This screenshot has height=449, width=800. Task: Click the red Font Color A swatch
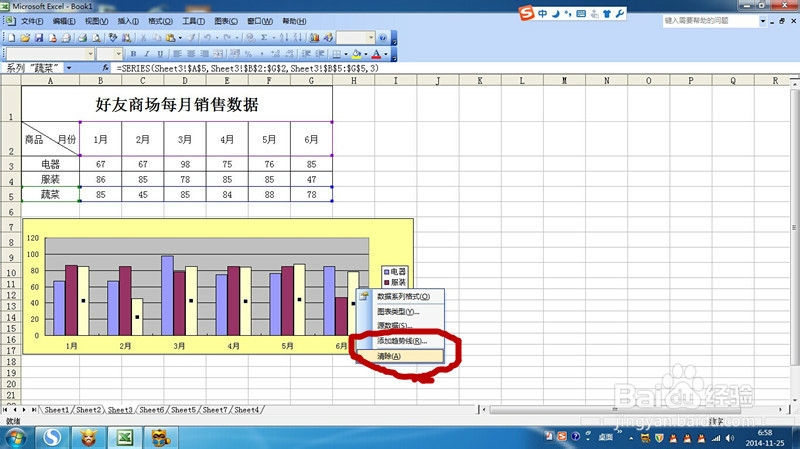(377, 54)
